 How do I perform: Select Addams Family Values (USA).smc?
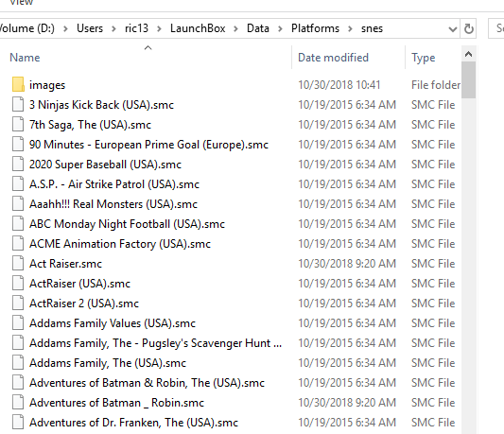[x=113, y=323]
